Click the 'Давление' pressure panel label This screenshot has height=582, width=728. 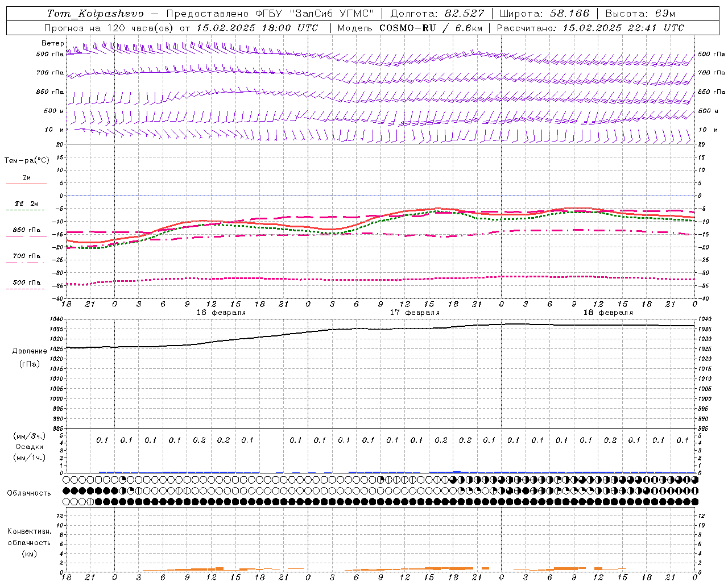tap(30, 351)
